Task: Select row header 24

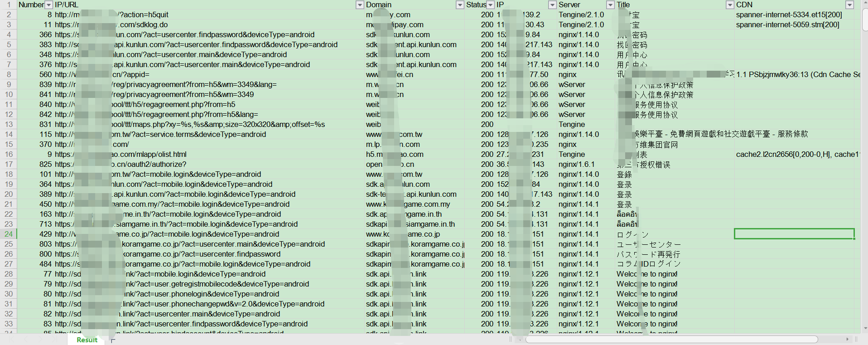Action: click(x=9, y=234)
